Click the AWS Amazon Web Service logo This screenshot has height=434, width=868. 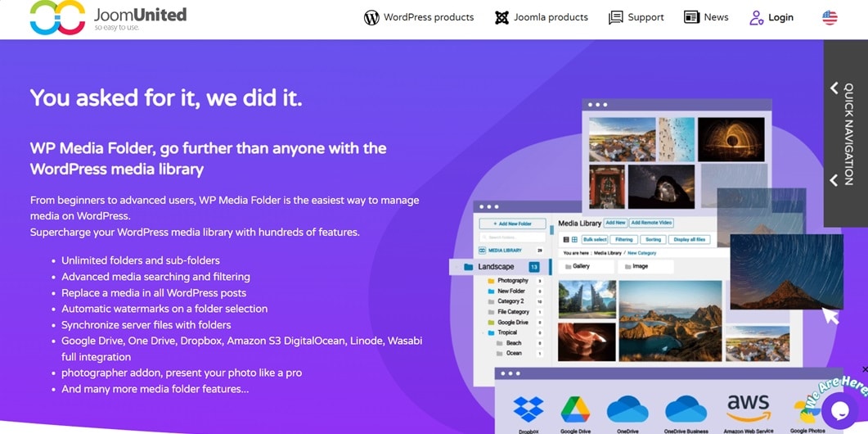748,409
